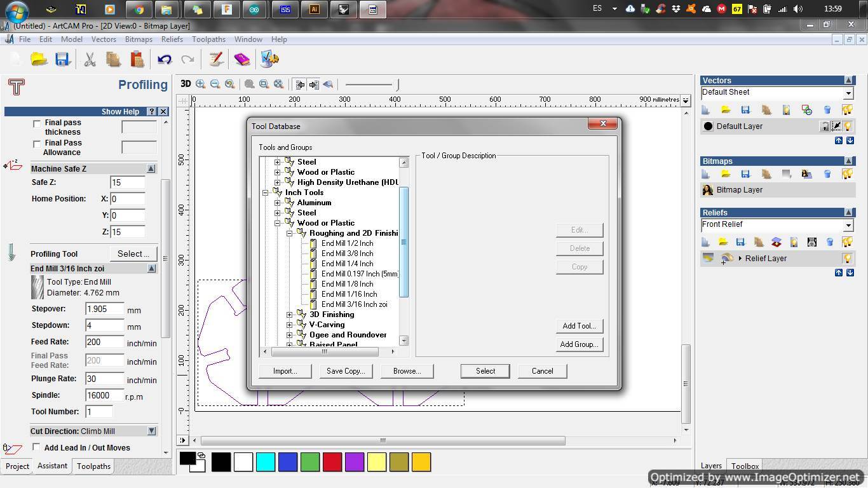Enable Final pass thickness checkbox
This screenshot has width=868, height=488.
coord(37,124)
